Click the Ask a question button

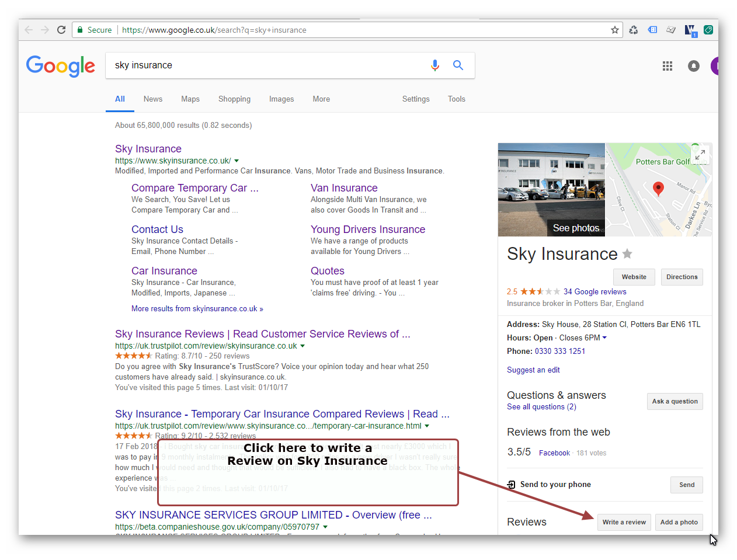pyautogui.click(x=675, y=401)
